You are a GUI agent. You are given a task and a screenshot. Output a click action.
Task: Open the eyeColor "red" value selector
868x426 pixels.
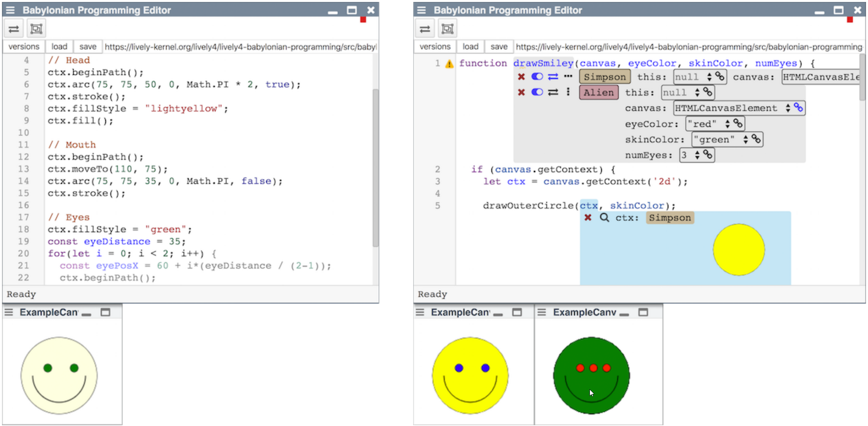coord(727,124)
